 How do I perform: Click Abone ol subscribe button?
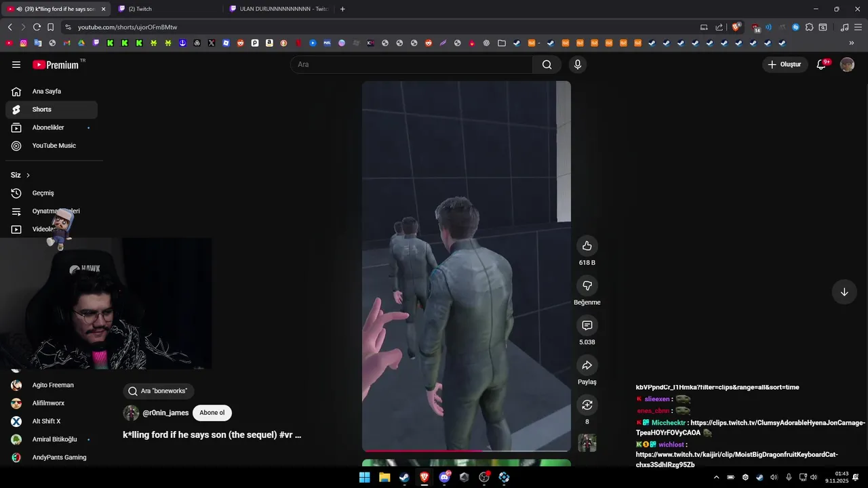pos(212,413)
